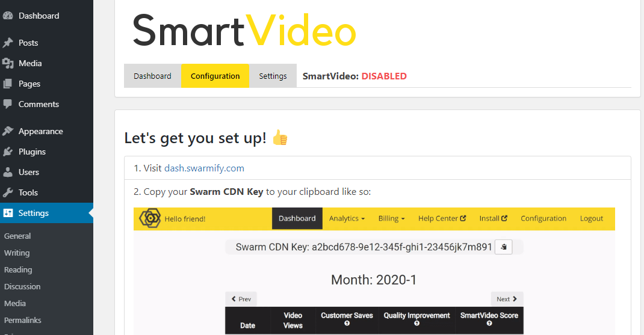
Task: Select the active Settings menu item
Action: 46,213
